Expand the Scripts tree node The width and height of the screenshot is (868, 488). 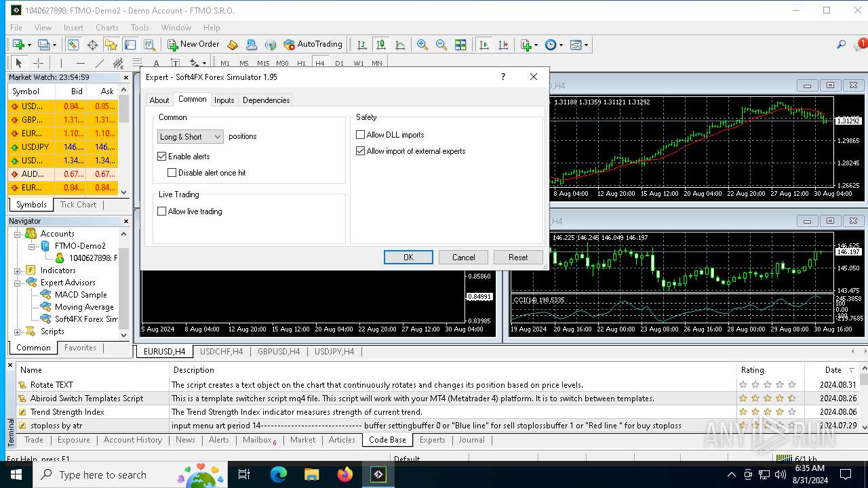pos(18,331)
